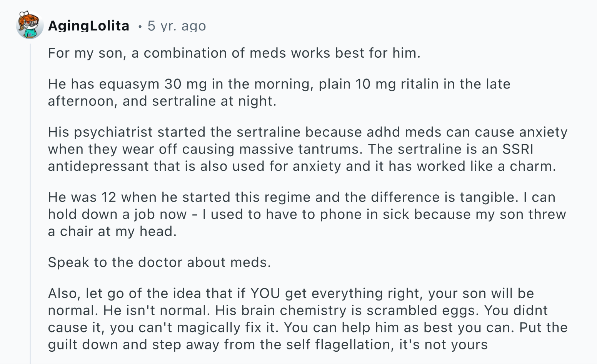Click the paragraph starting 'For my son'

(x=234, y=53)
